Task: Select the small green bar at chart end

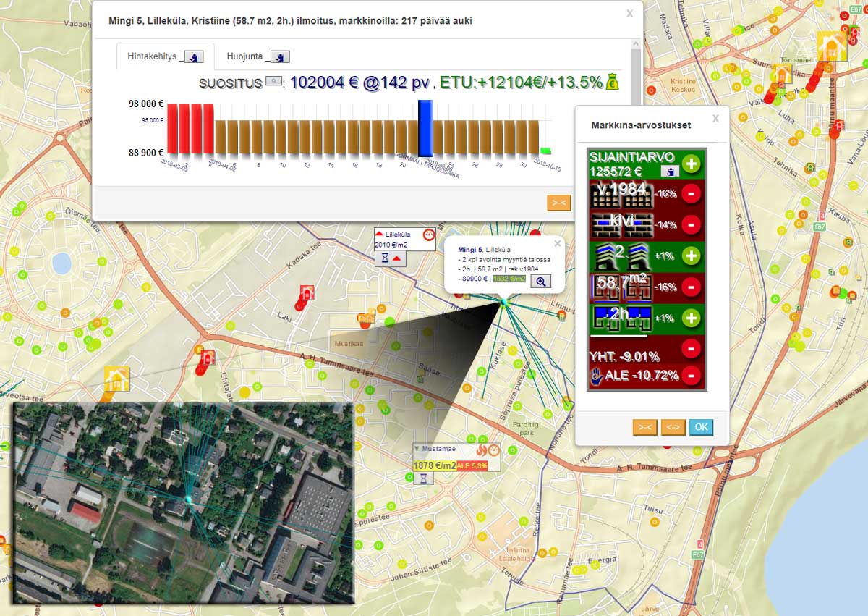Action: [x=545, y=151]
